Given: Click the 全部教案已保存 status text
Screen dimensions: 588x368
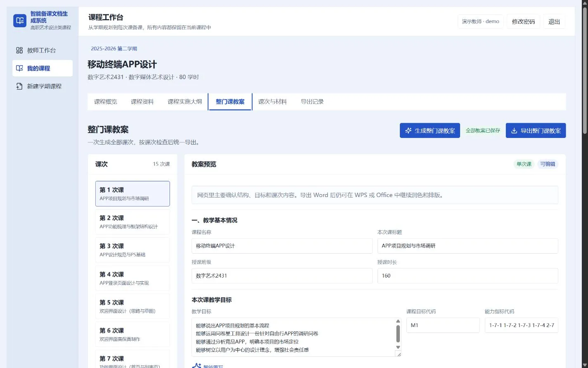Looking at the screenshot, I should click(483, 131).
